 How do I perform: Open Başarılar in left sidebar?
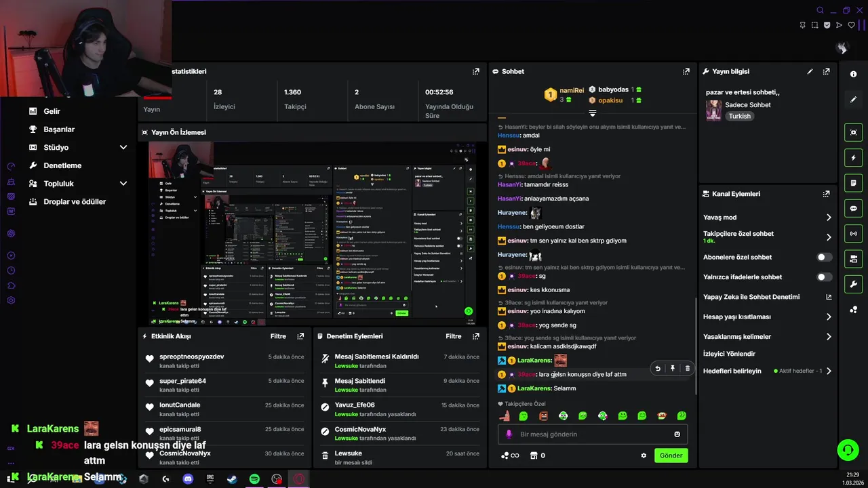pyautogui.click(x=59, y=129)
